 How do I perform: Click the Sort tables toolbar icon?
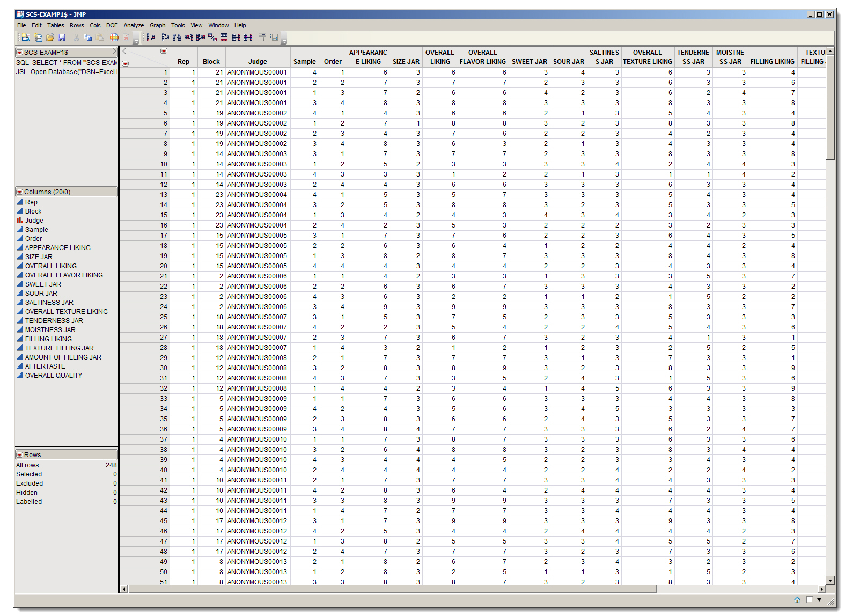pos(177,38)
